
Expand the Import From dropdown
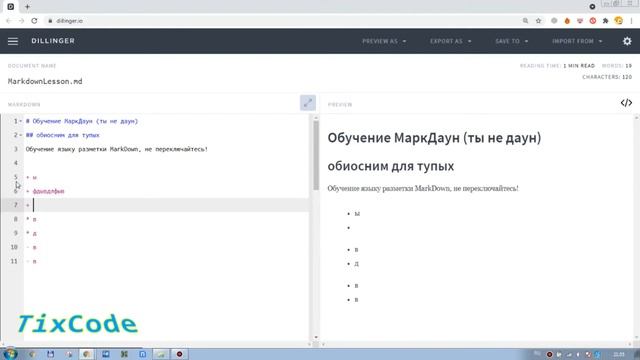(577, 41)
